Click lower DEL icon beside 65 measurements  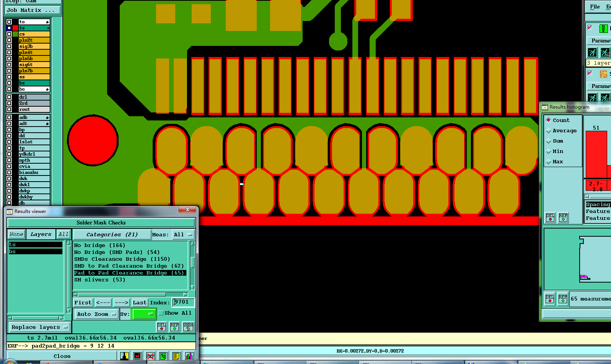pos(550,299)
